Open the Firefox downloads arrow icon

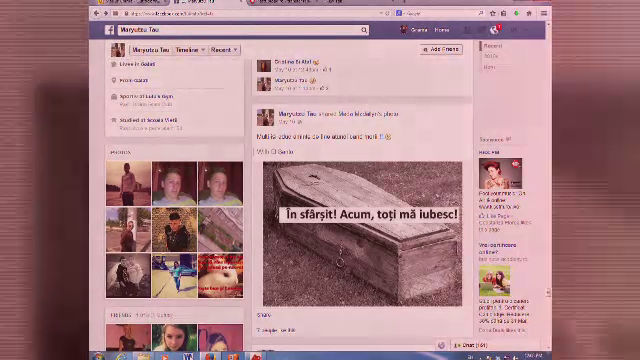(x=517, y=13)
